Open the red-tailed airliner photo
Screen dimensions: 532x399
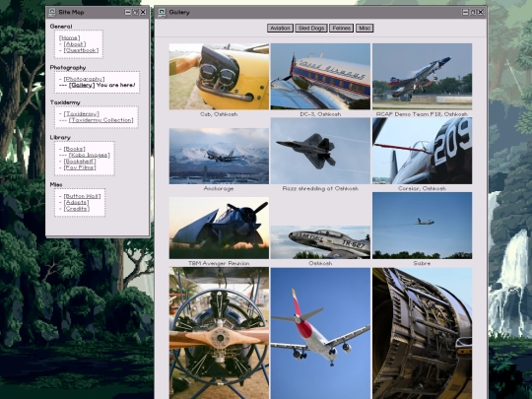320,333
